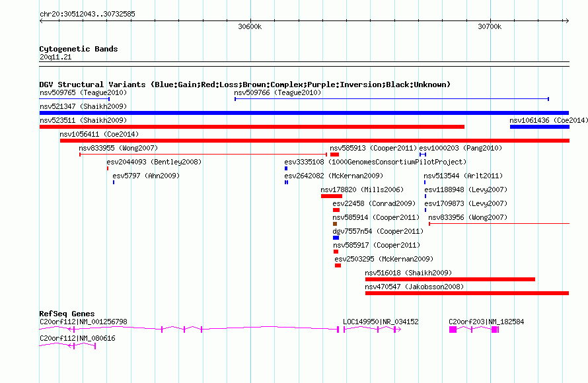The width and height of the screenshot is (588, 383).
Task: Click the Cytogenetic Bands track title
Action: coord(79,49)
